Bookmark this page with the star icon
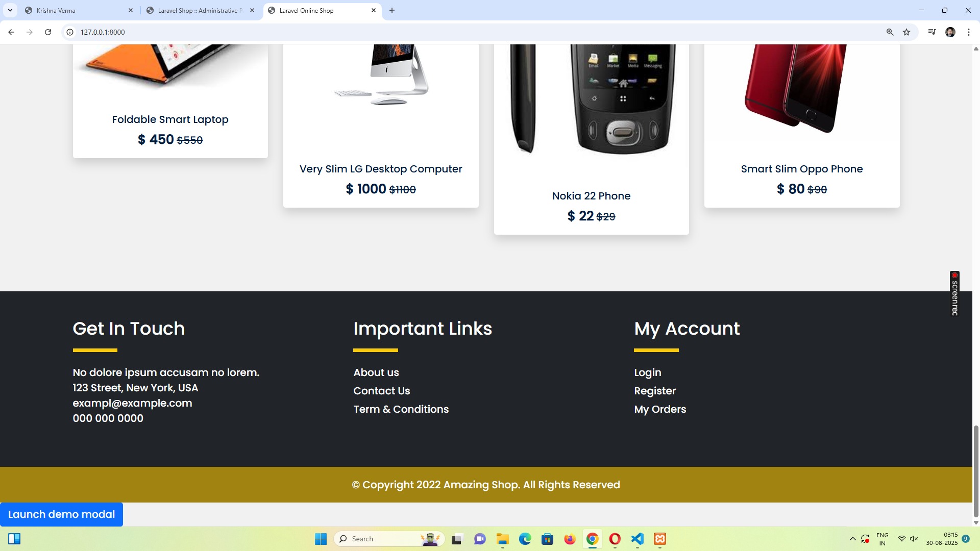The height and width of the screenshot is (551, 980). (906, 32)
